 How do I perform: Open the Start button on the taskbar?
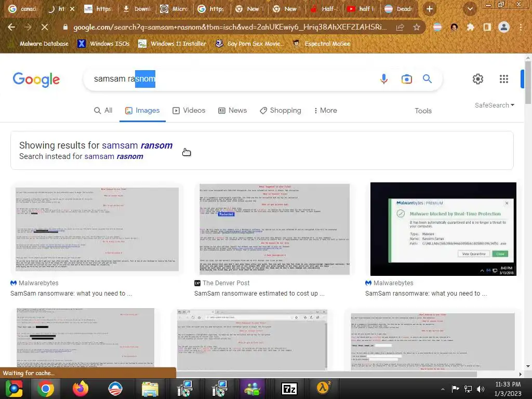click(x=14, y=389)
